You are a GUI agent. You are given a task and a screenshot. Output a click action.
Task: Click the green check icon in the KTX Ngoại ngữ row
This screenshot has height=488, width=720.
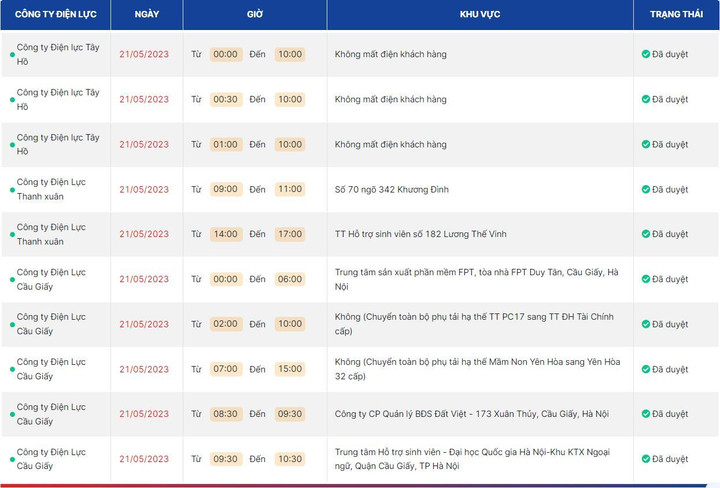646,460
